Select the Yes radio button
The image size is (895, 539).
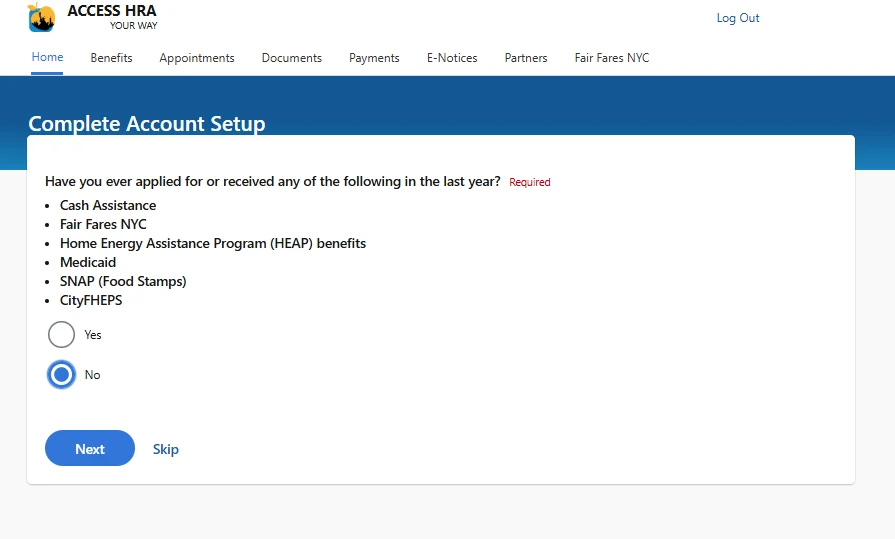tap(61, 335)
